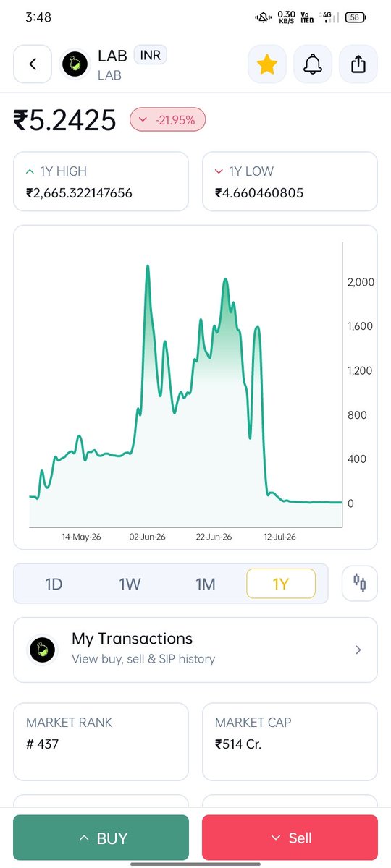Expand My Transactions with the chevron
The height and width of the screenshot is (868, 391).
358,650
